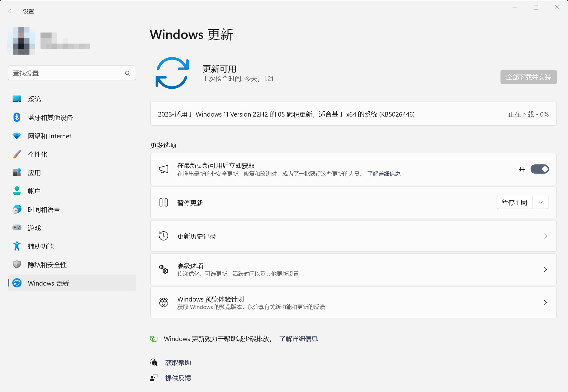Viewport: 568px width, 392px height.
Task: Select 帐户 in the sidebar menu
Action: tap(34, 191)
